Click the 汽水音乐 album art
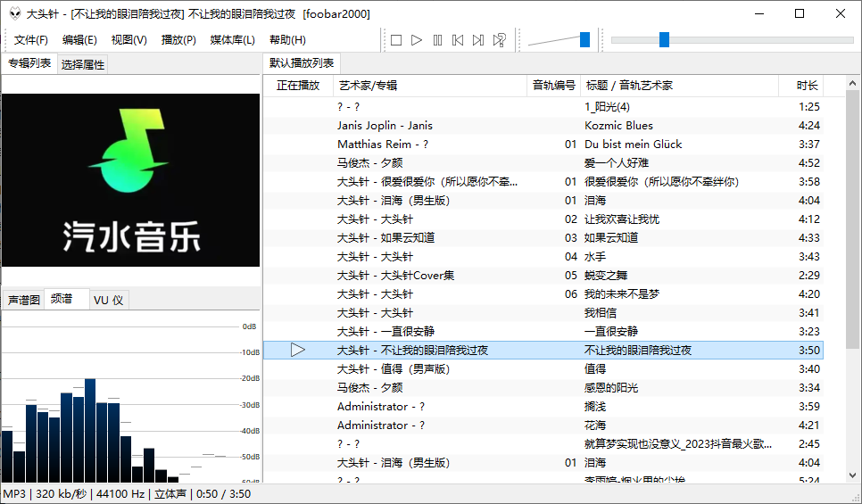The height and width of the screenshot is (504, 862). [x=131, y=180]
